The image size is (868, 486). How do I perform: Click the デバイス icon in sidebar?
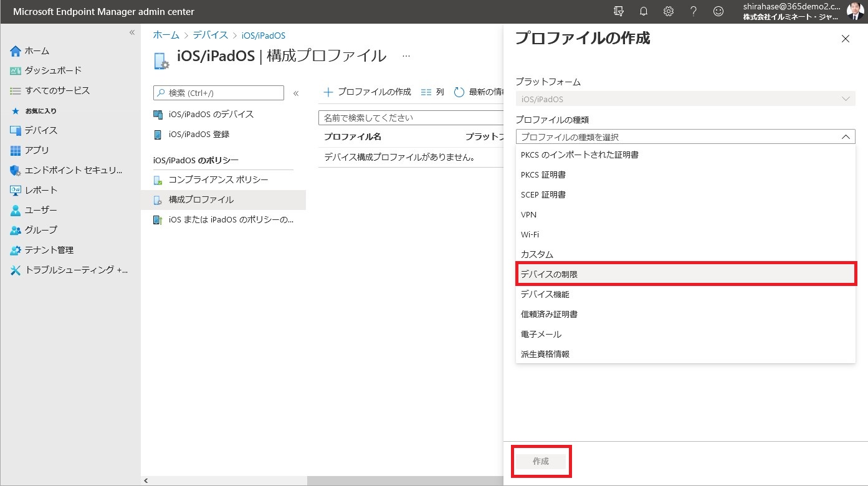tap(16, 130)
